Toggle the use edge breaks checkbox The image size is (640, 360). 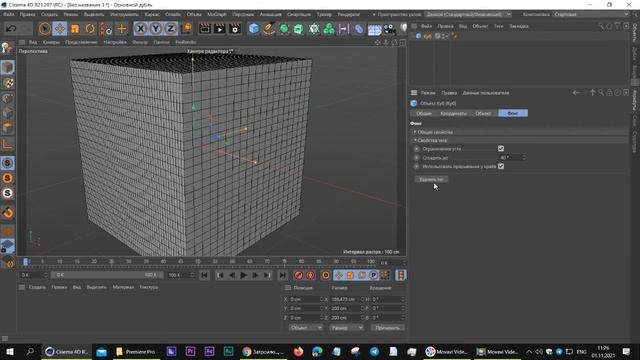[501, 166]
